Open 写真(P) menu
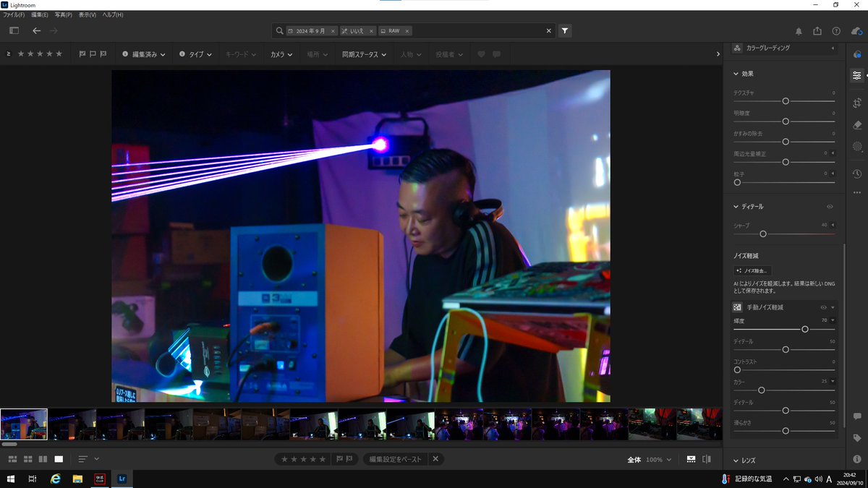The width and height of the screenshot is (868, 488). coord(64,14)
